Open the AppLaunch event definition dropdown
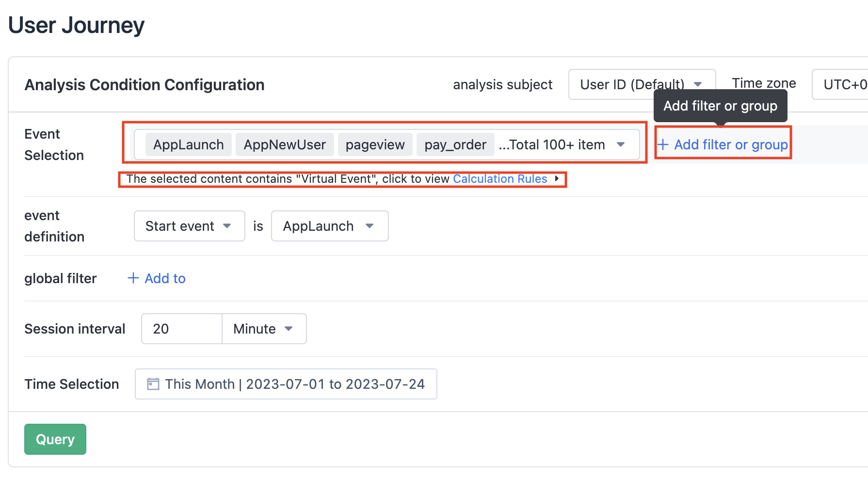The height and width of the screenshot is (479, 868). [329, 225]
